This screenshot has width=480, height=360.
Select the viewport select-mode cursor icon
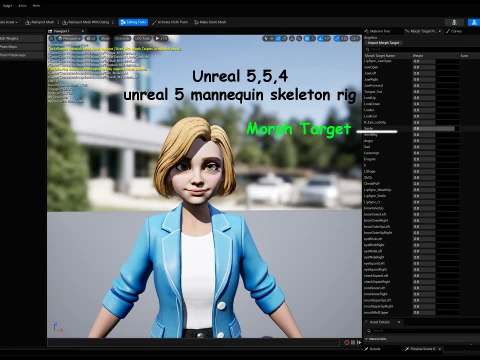pos(265,39)
